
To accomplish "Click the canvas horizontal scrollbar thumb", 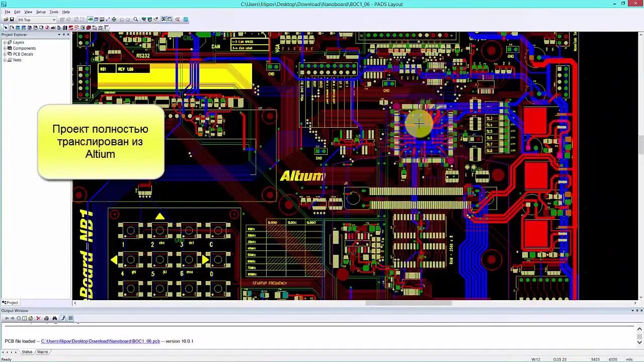I will (409, 303).
